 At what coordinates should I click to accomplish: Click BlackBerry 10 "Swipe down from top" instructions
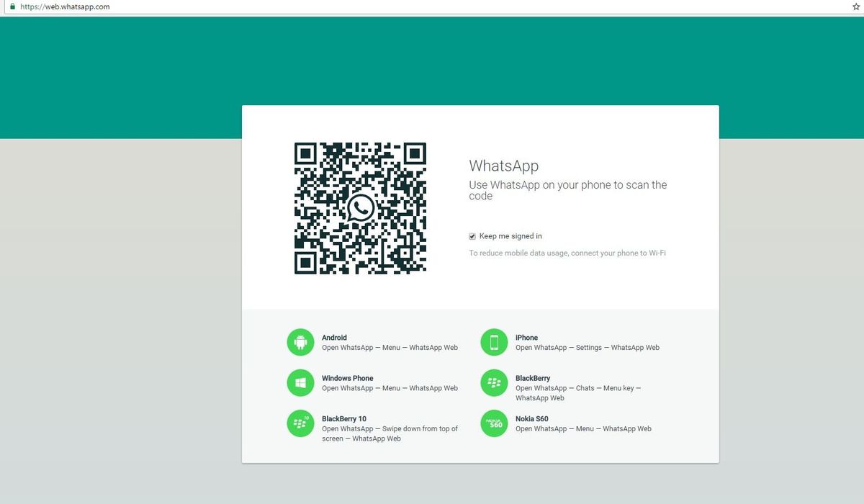pos(390,433)
